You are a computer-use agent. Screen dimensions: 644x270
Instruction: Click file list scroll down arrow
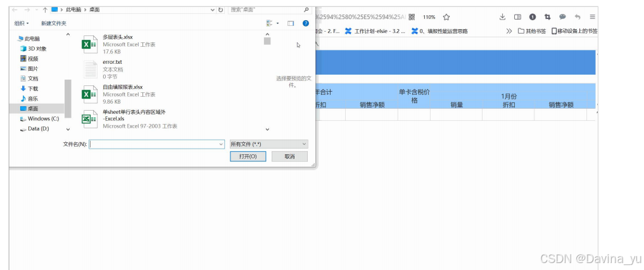pos(267,129)
